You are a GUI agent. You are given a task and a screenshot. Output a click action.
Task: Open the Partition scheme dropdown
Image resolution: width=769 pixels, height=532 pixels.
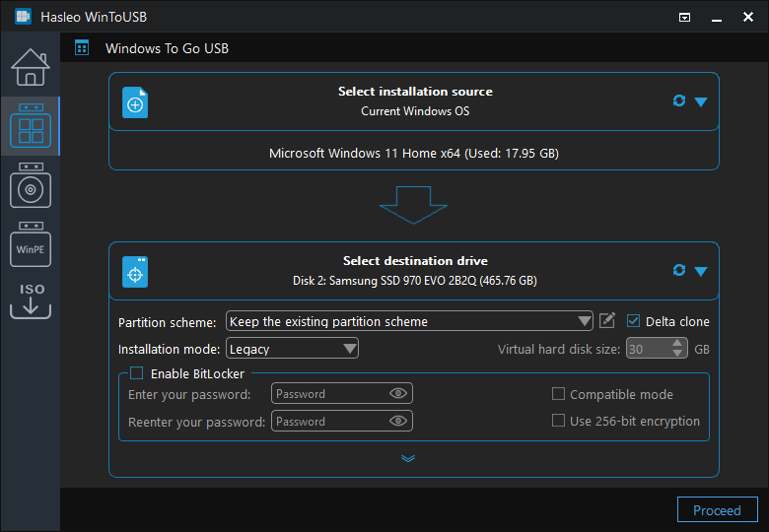pyautogui.click(x=409, y=321)
